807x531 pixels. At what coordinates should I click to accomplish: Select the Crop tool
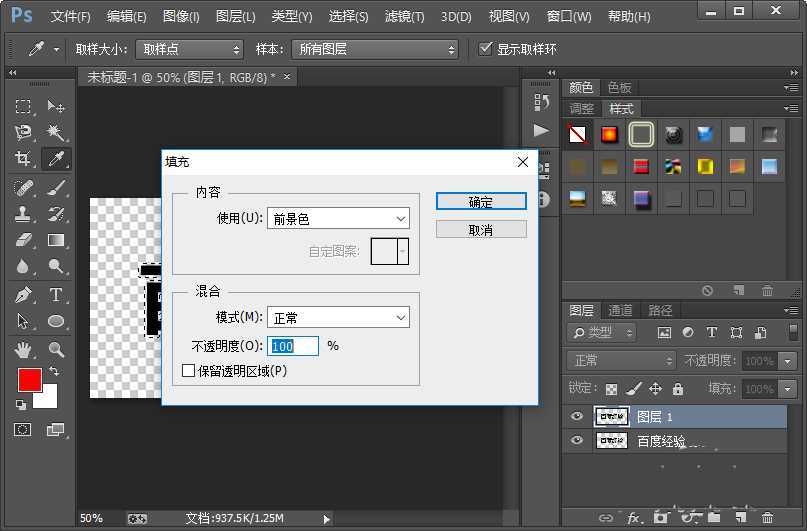(x=23, y=159)
